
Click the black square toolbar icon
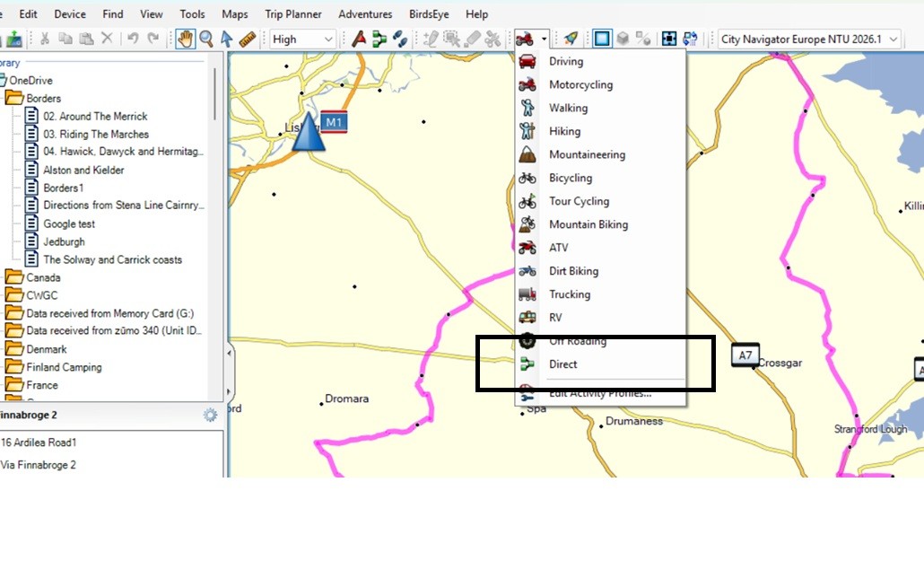(x=669, y=39)
